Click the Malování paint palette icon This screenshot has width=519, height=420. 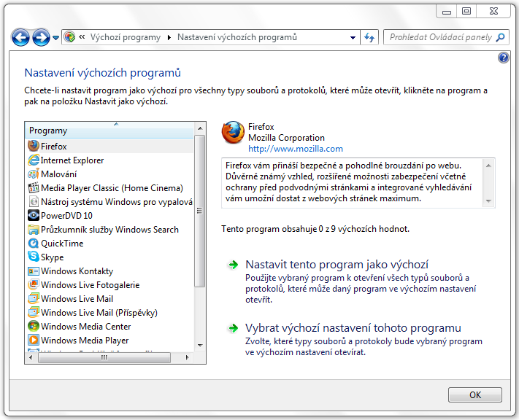(34, 174)
